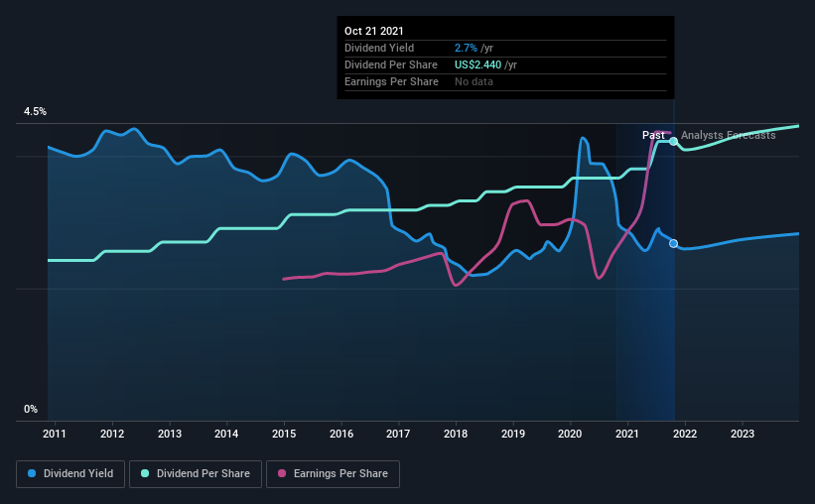This screenshot has height=504, width=815.
Task: Click the 2012 x-axis label
Action: coord(112,434)
